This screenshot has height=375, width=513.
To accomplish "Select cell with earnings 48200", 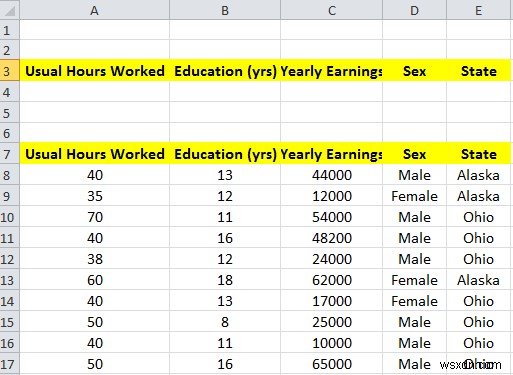I will click(332, 238).
